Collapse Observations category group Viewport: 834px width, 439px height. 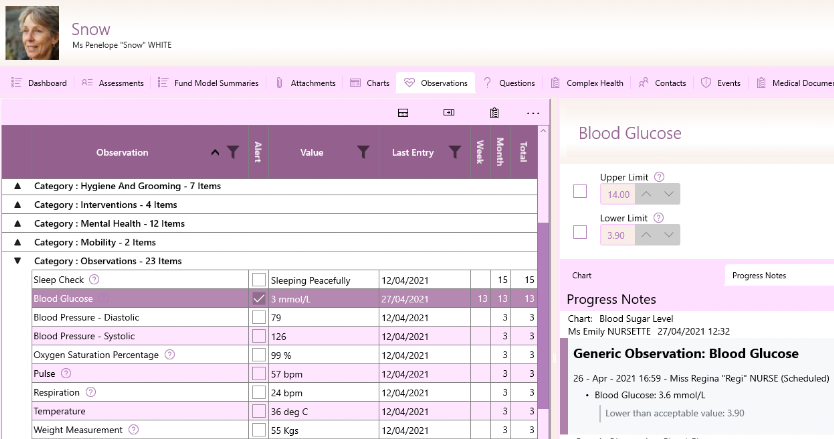[18, 261]
